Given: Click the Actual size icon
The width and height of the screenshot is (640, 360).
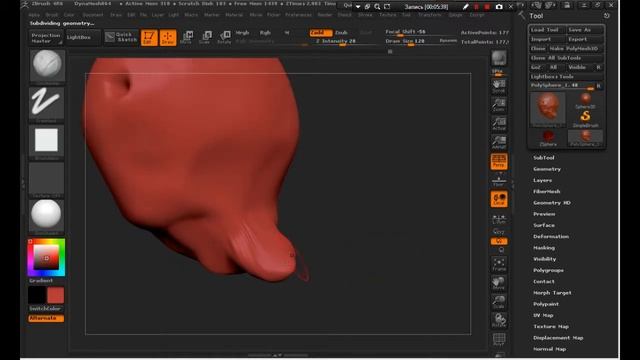Looking at the screenshot, I should pos(499,124).
